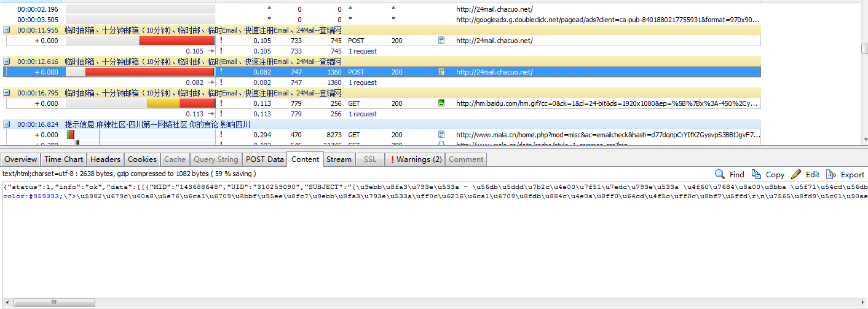Click warning exclamation icon on hm.baidu.com GET row

point(221,103)
